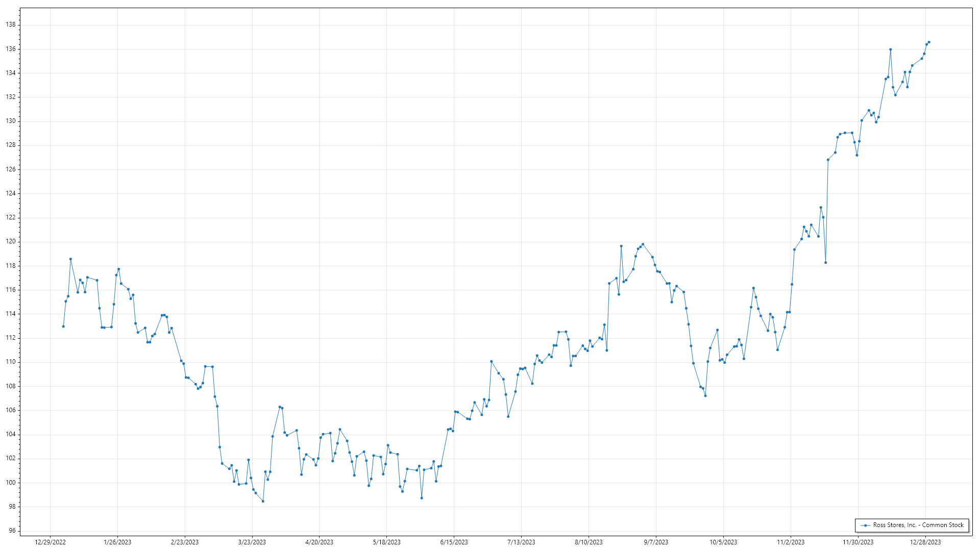This screenshot has width=980, height=551.
Task: Click the 6/15/2023 x-axis date label
Action: (x=454, y=542)
